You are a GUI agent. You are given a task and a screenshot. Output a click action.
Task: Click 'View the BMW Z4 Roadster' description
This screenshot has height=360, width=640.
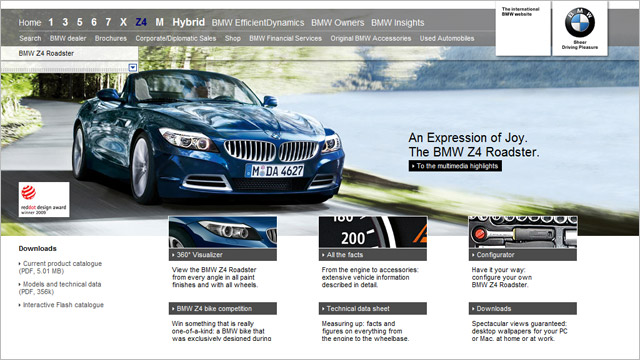pyautogui.click(x=215, y=277)
